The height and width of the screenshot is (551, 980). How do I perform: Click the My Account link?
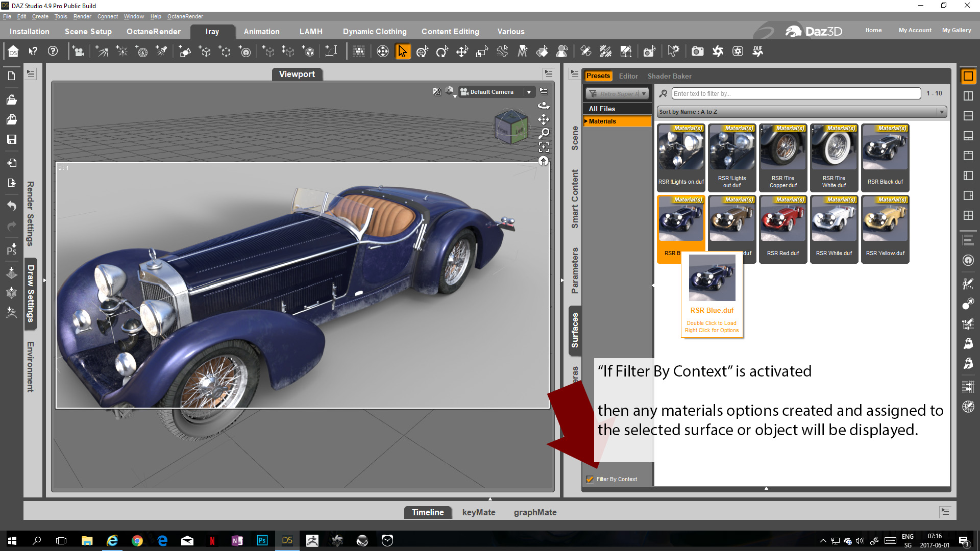(x=915, y=30)
